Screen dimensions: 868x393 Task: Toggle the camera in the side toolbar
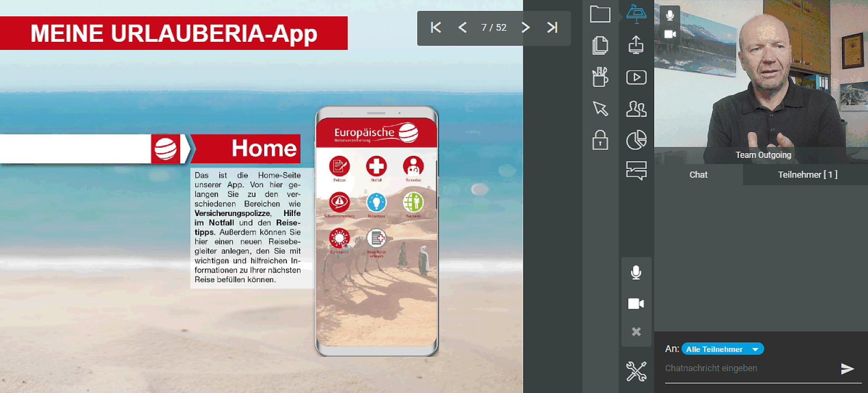[x=636, y=303]
